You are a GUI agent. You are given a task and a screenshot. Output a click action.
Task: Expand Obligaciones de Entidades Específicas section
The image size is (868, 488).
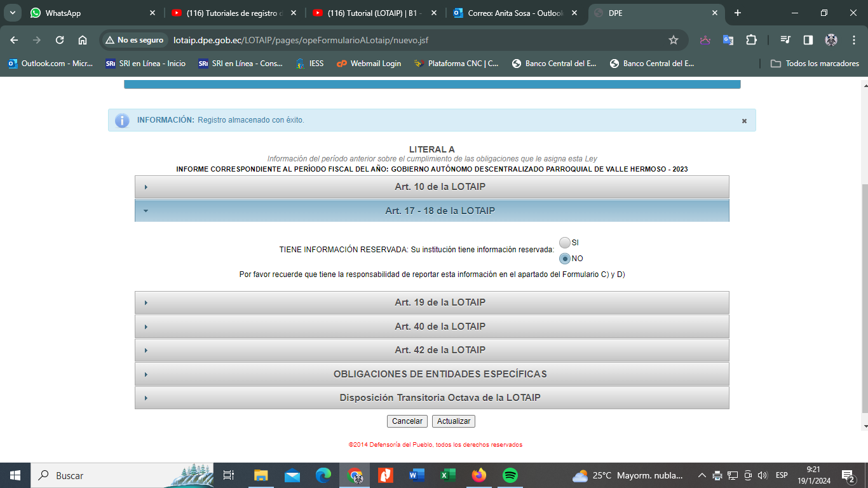pos(432,374)
